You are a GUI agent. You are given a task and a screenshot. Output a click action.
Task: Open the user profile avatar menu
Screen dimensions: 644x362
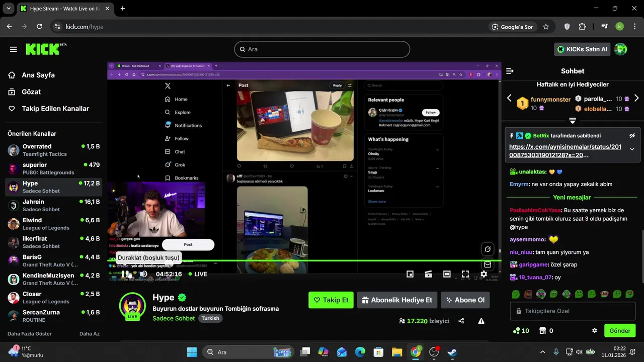coord(621,49)
